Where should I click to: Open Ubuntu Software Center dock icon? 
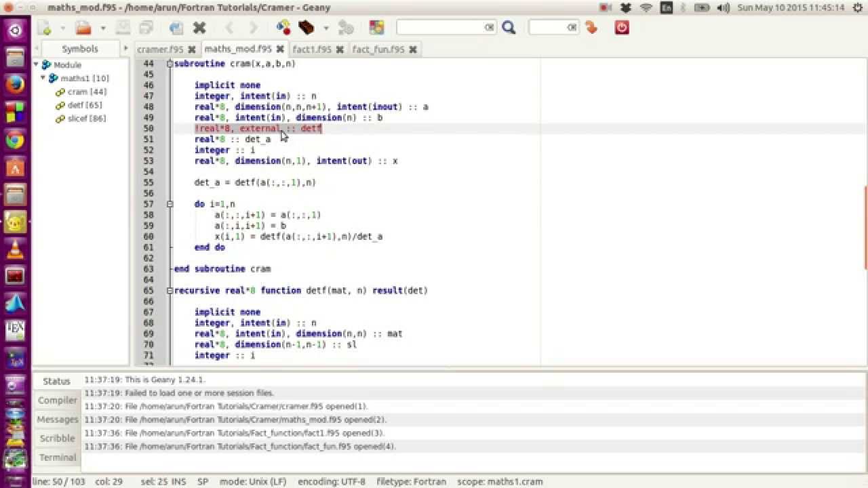pyautogui.click(x=16, y=167)
